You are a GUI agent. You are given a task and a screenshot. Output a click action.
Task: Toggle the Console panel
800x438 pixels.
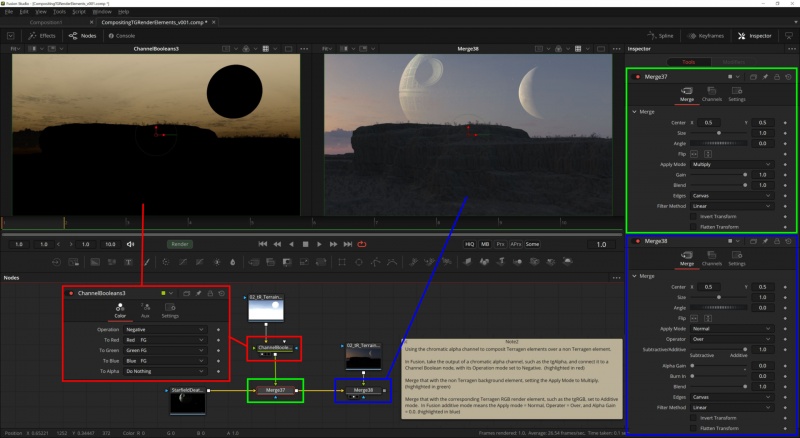click(x=121, y=36)
